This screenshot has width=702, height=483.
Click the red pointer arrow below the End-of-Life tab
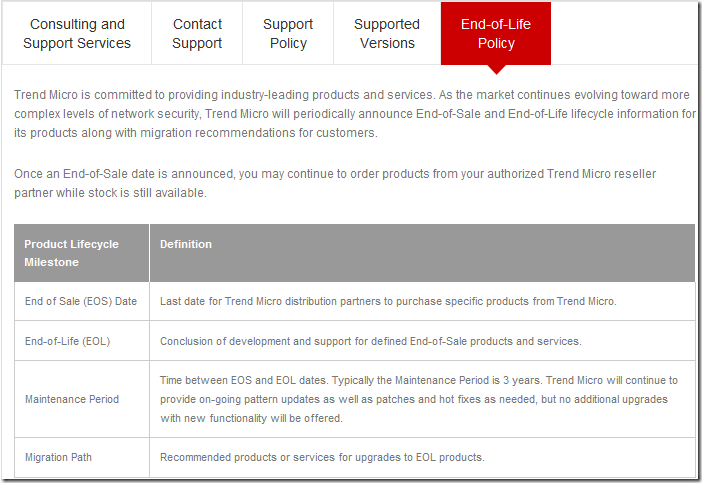click(496, 69)
